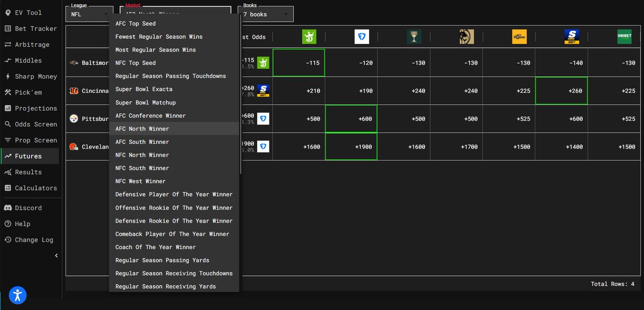Select NFC Top Seed market

[174, 63]
